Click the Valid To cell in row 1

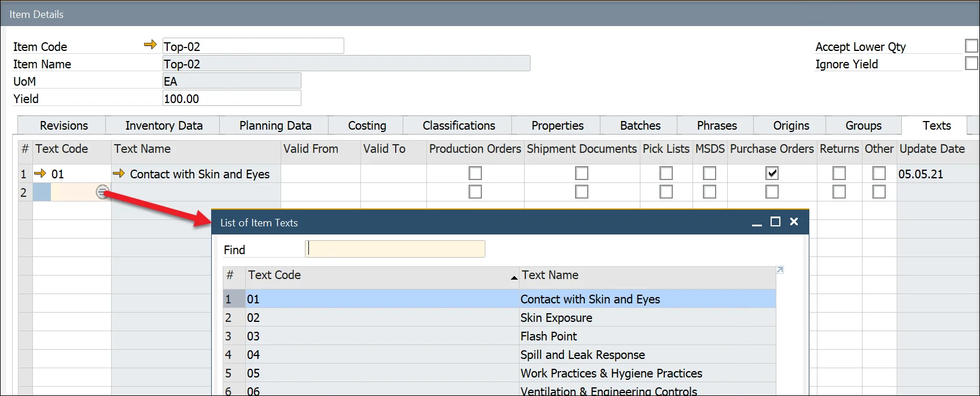pyautogui.click(x=393, y=174)
